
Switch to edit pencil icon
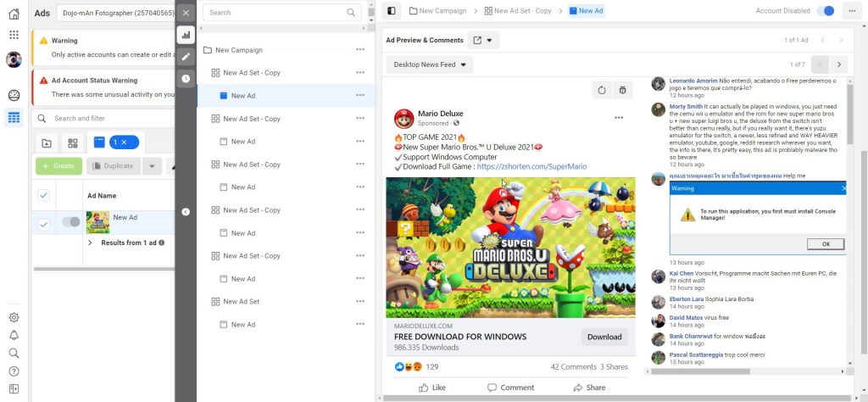tap(186, 57)
